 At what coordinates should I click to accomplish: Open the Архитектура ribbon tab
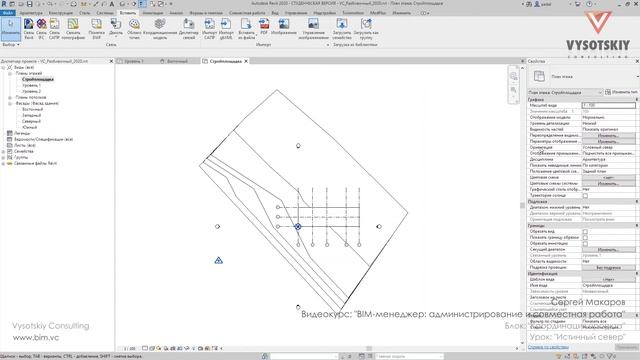click(x=31, y=13)
